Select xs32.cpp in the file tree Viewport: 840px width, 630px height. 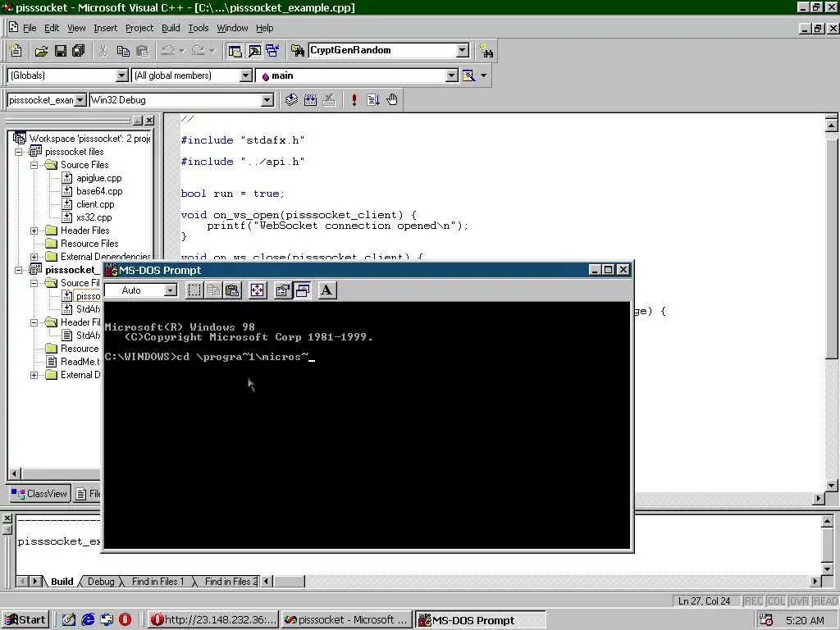pyautogui.click(x=94, y=217)
